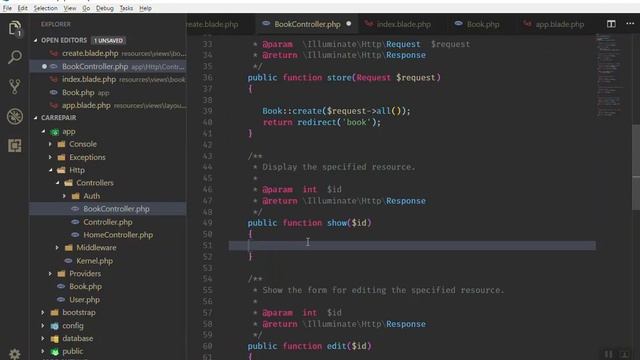Open the More Actions ellipsis menu
This screenshot has width=640, height=360.
pos(630,24)
